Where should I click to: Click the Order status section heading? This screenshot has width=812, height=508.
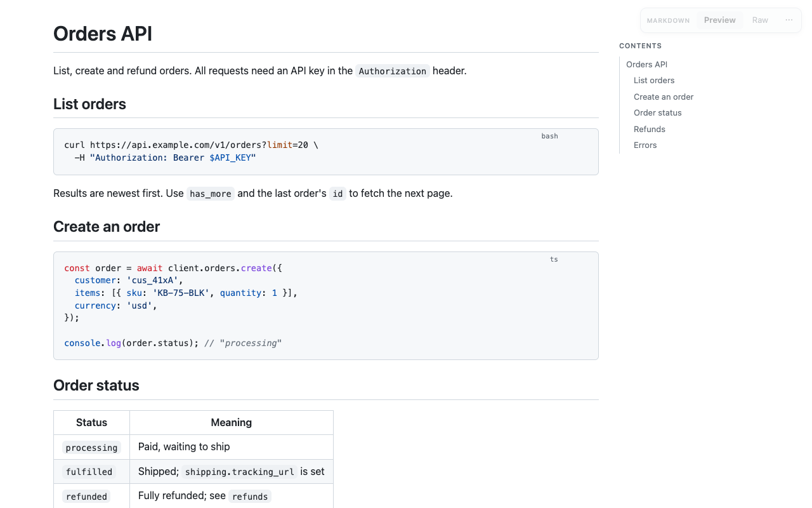click(96, 385)
